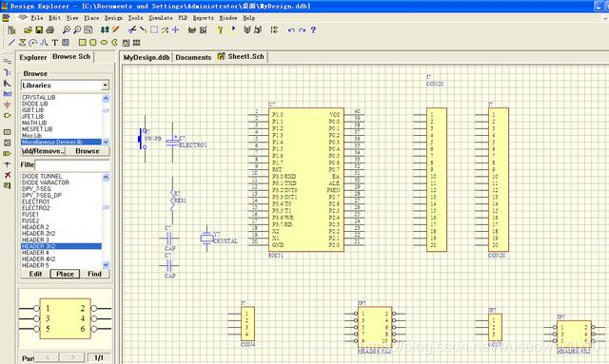This screenshot has height=364, width=609.
Task: Select DPY_7-SEG in component list
Action: 36,189
